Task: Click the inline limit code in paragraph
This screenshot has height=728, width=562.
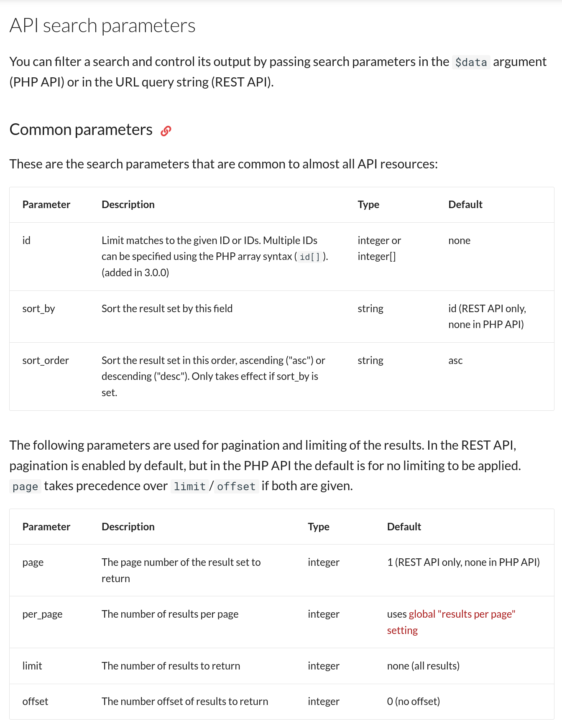Action: pyautogui.click(x=189, y=486)
